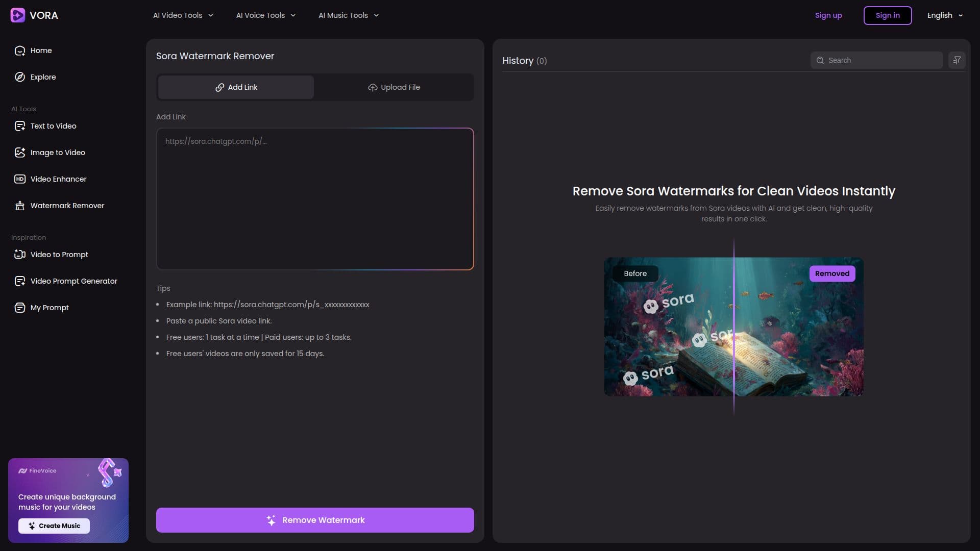Expand the AI Voice Tools menu
980x551 pixels.
(x=266, y=15)
